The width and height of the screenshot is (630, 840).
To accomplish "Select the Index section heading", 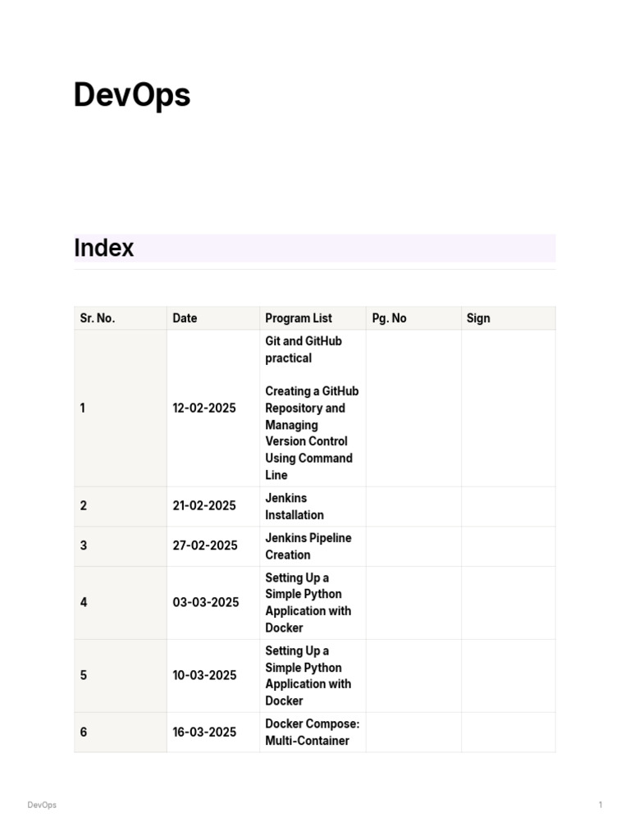I will [104, 248].
